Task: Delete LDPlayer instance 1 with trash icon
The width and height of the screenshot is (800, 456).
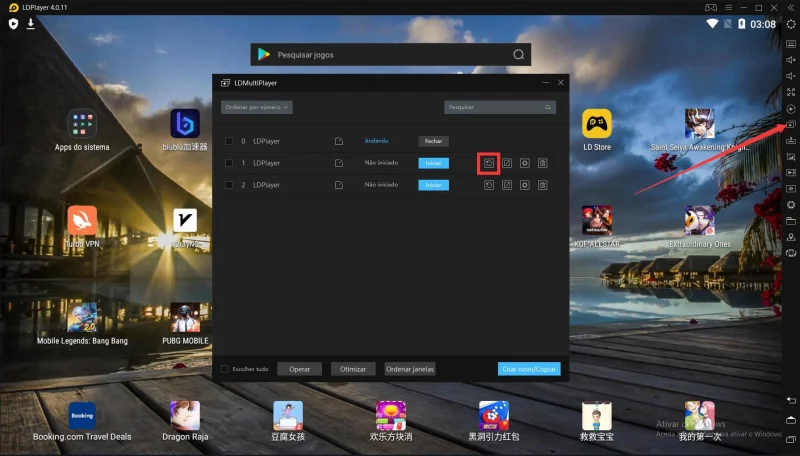Action: pyautogui.click(x=542, y=163)
